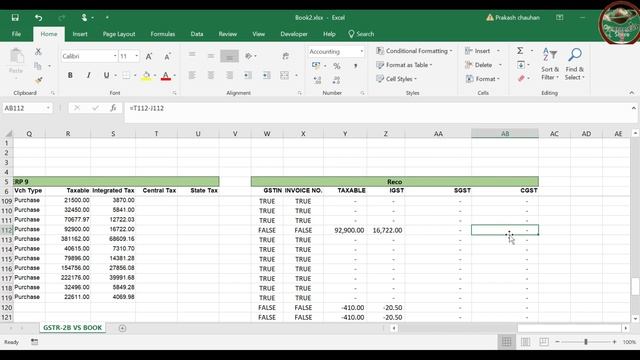Switch to the Insert tab

[80, 34]
